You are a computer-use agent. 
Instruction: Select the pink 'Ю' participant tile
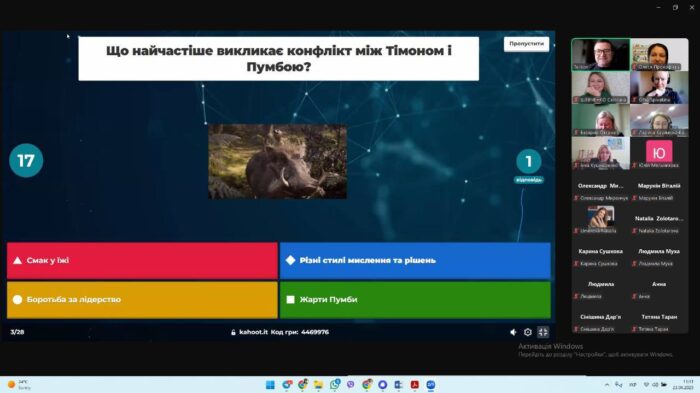tap(659, 153)
